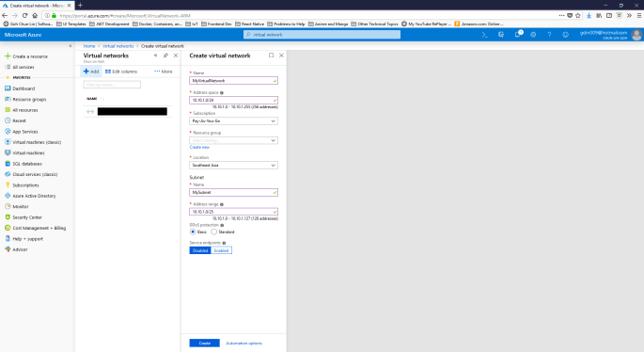
Task: Click Filter by name field
Action: (112, 85)
